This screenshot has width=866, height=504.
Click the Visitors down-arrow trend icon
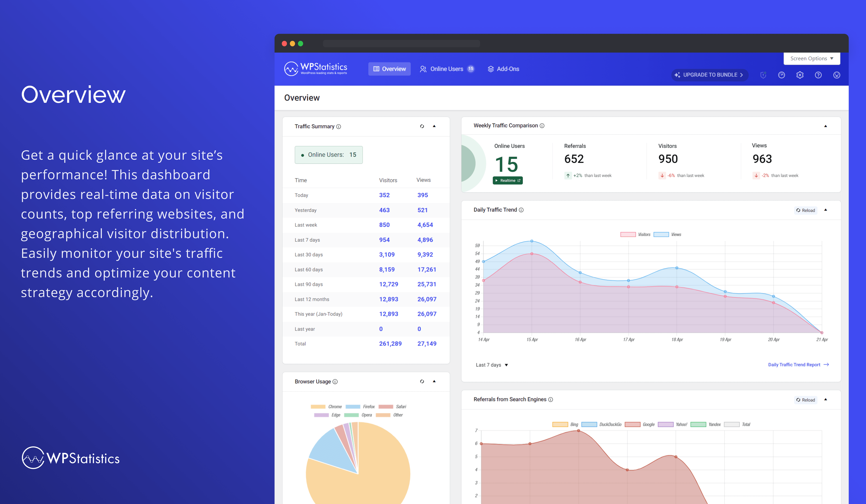click(x=662, y=176)
